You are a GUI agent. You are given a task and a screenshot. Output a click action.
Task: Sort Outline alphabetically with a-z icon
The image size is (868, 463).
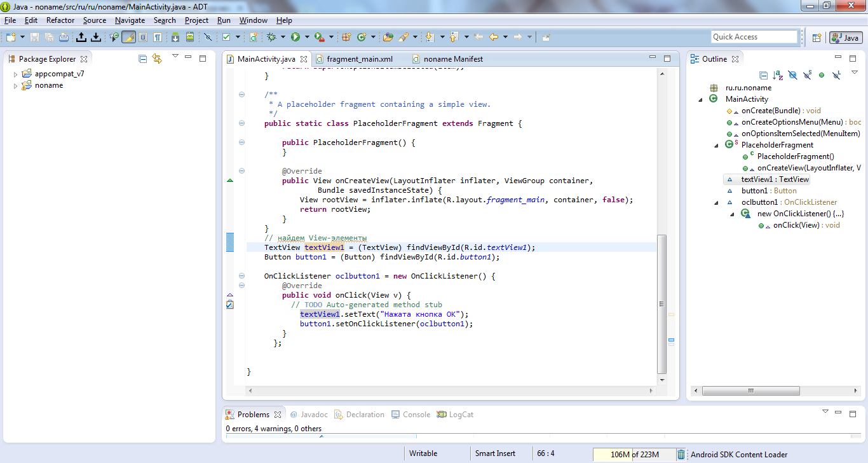pyautogui.click(x=778, y=75)
